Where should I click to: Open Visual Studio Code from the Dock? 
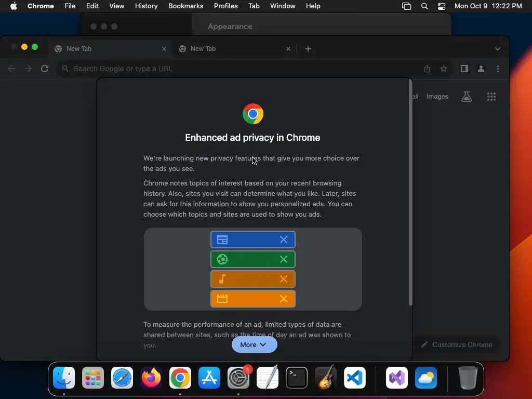(355, 378)
